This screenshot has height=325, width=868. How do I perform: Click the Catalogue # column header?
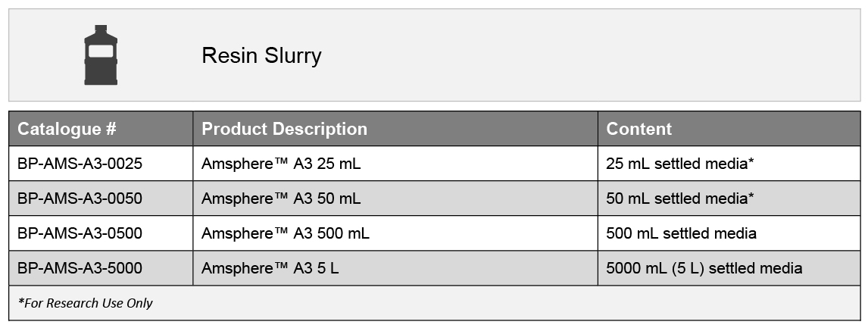pyautogui.click(x=67, y=129)
